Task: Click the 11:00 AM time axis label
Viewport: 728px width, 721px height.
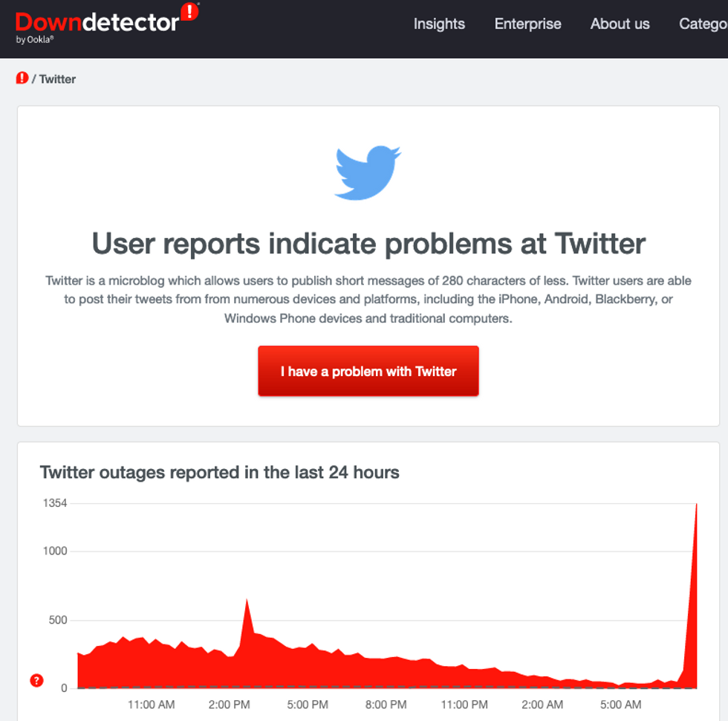Action: (x=152, y=705)
